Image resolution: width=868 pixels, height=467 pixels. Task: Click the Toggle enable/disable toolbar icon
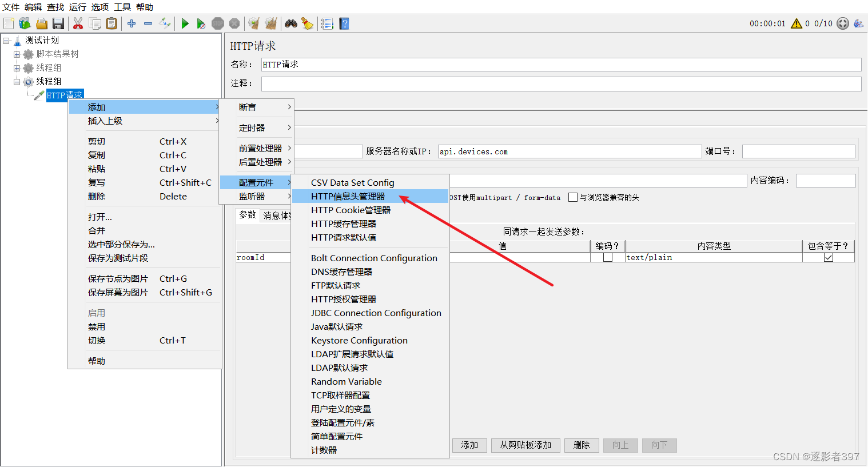165,23
